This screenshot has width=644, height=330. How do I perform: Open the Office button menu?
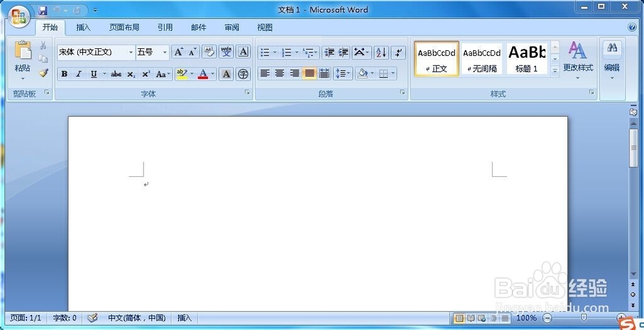19,17
